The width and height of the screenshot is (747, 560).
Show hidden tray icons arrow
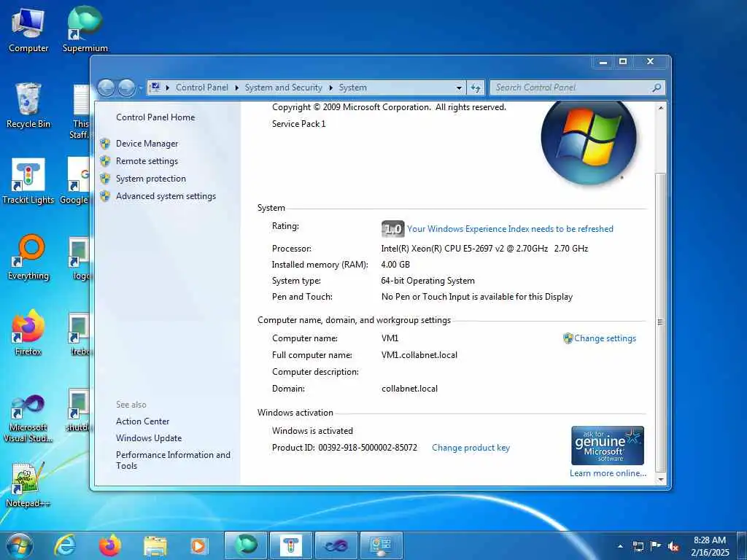(x=620, y=546)
